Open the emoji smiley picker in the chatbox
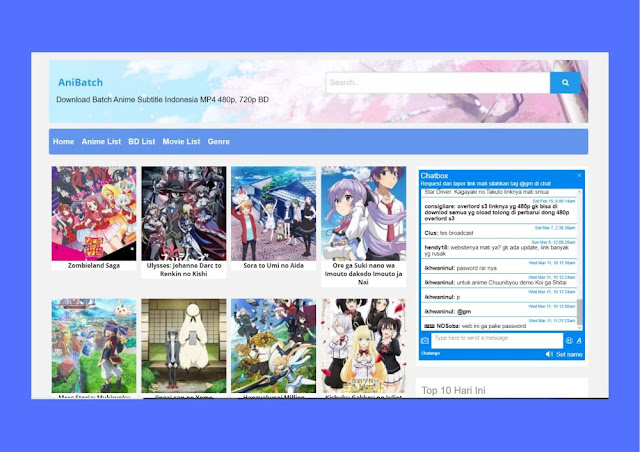Image resolution: width=640 pixels, height=452 pixels. [x=569, y=340]
